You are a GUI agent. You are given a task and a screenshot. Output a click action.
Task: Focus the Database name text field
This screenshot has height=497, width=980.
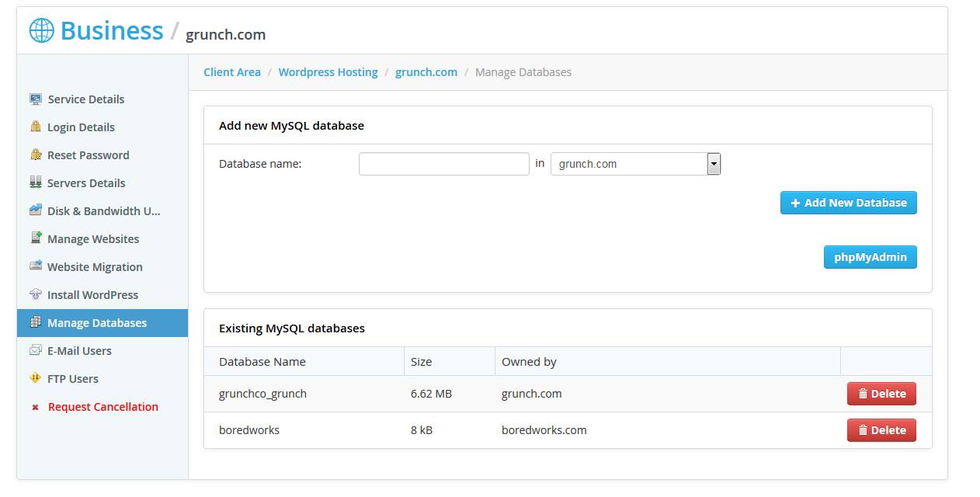tap(443, 164)
